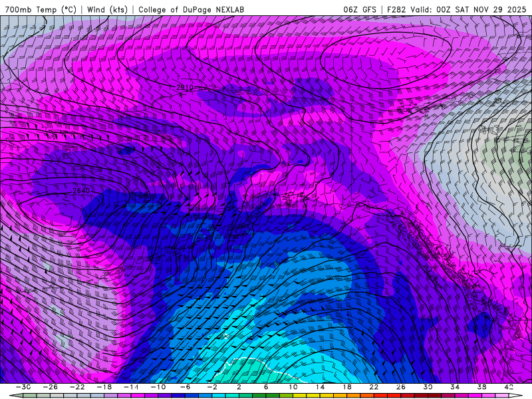Click the 34 colorbar scale label

[x=455, y=387]
